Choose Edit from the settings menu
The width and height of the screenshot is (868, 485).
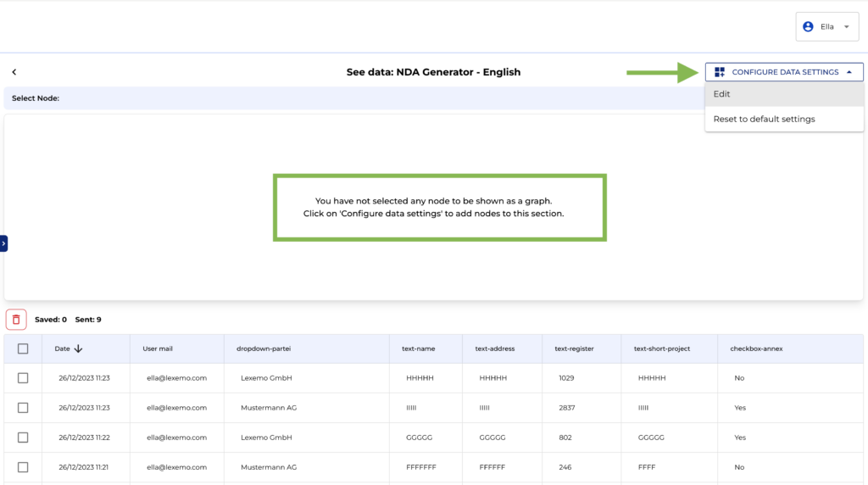pos(722,94)
